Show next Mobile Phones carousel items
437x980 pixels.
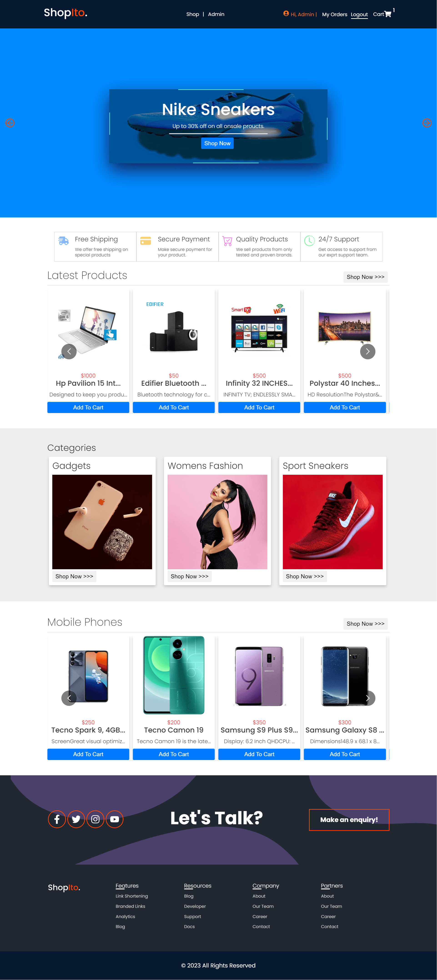coord(367,698)
